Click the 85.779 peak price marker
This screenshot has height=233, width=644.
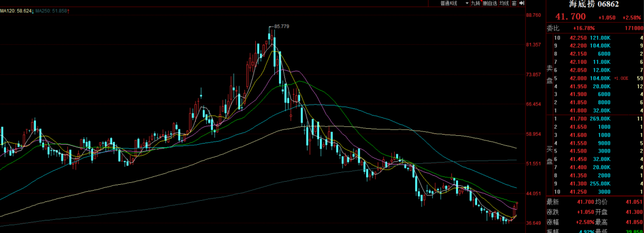point(281,26)
